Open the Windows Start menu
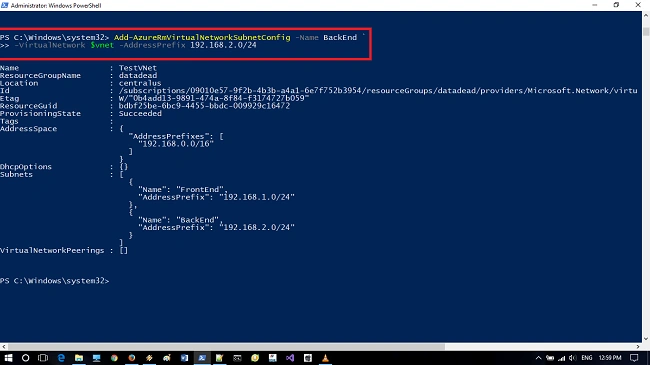 [x=8, y=358]
